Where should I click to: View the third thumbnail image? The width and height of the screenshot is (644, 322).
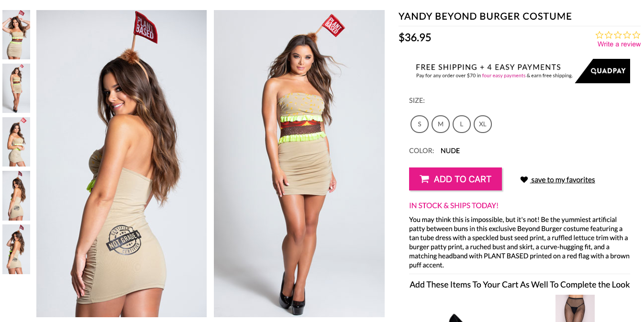pos(16,142)
